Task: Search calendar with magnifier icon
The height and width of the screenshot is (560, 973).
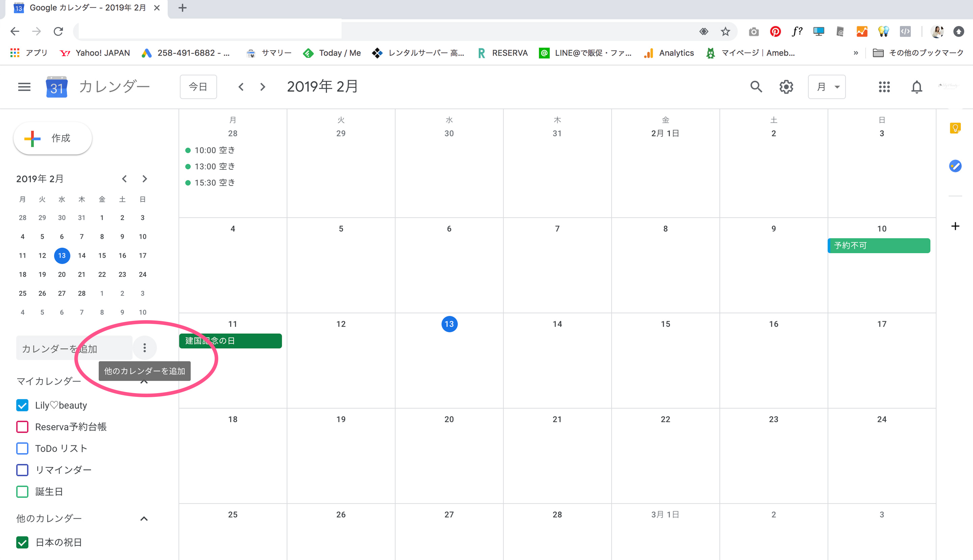Action: click(x=756, y=87)
